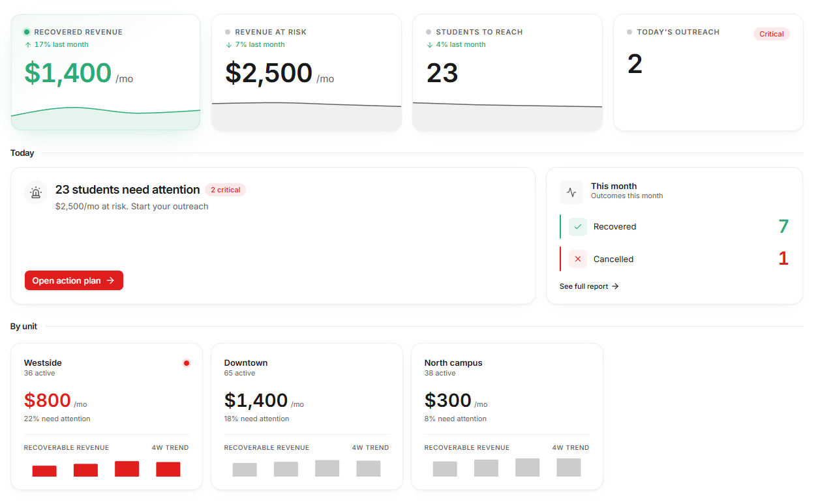Click the Cancelled count of 1
Viewport: 818px width, 504px height.
tap(783, 259)
